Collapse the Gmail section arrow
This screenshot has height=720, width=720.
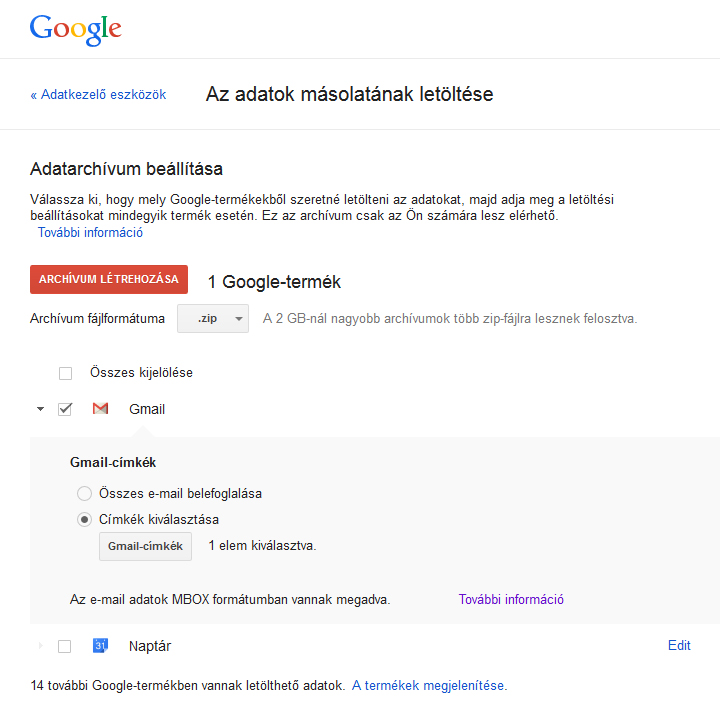(40, 409)
